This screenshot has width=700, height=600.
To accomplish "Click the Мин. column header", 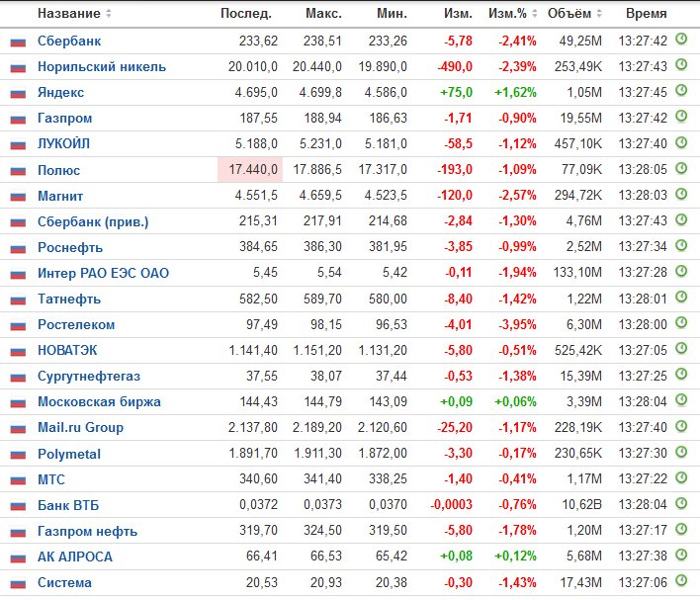I will (392, 14).
